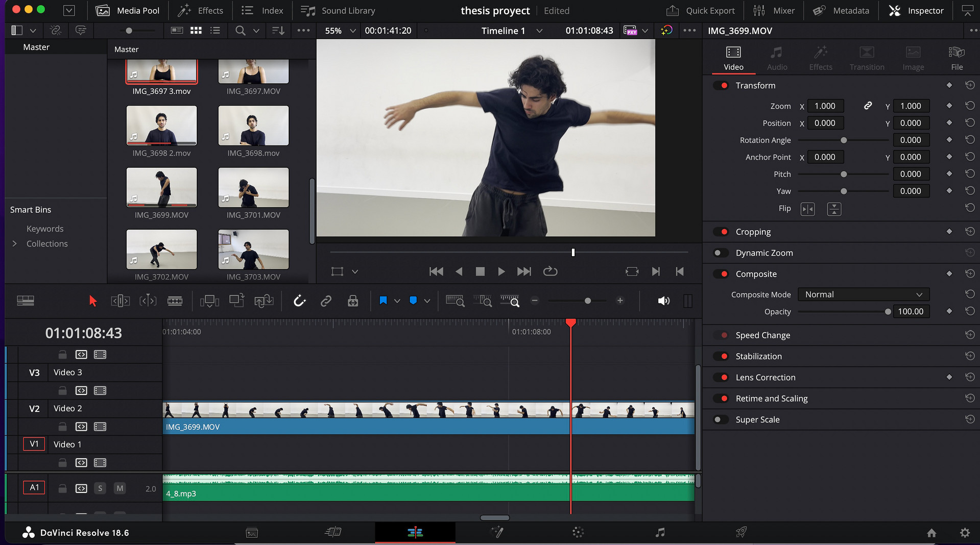Open the Fairlight page music icon

pyautogui.click(x=660, y=533)
